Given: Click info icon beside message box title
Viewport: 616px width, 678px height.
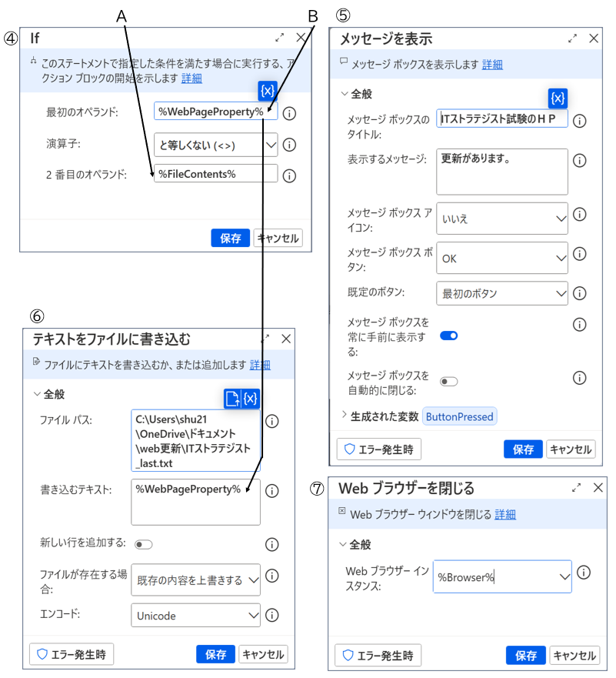Looking at the screenshot, I should coord(580,121).
